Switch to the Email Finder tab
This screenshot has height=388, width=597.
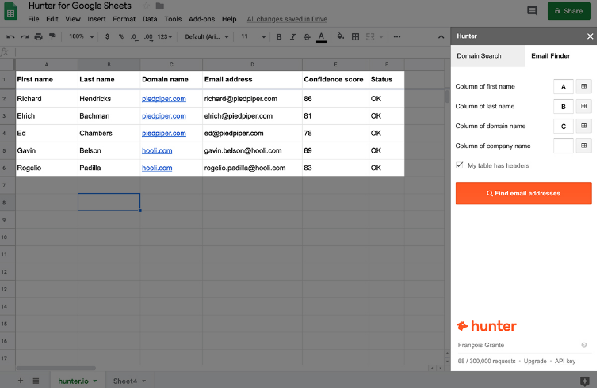click(550, 56)
